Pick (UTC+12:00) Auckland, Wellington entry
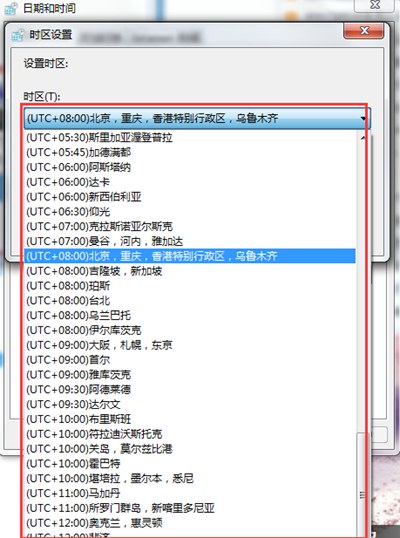Image resolution: width=400 pixels, height=538 pixels. [189, 523]
